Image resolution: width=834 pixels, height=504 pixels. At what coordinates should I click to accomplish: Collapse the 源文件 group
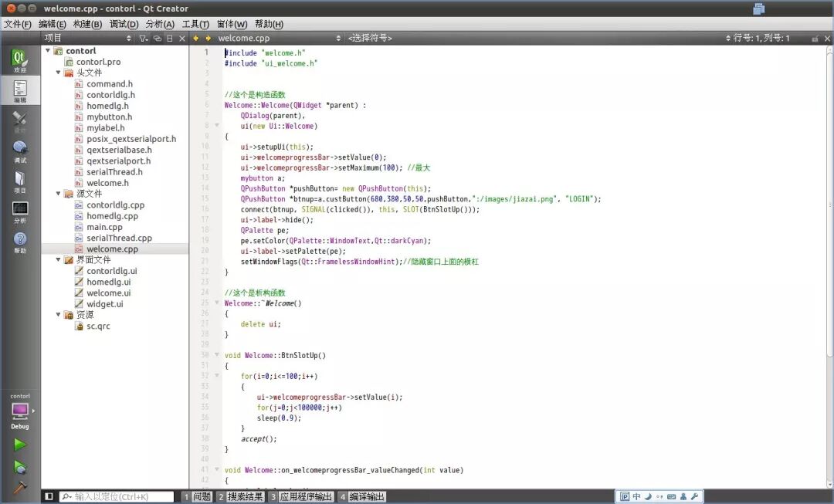[x=57, y=194]
